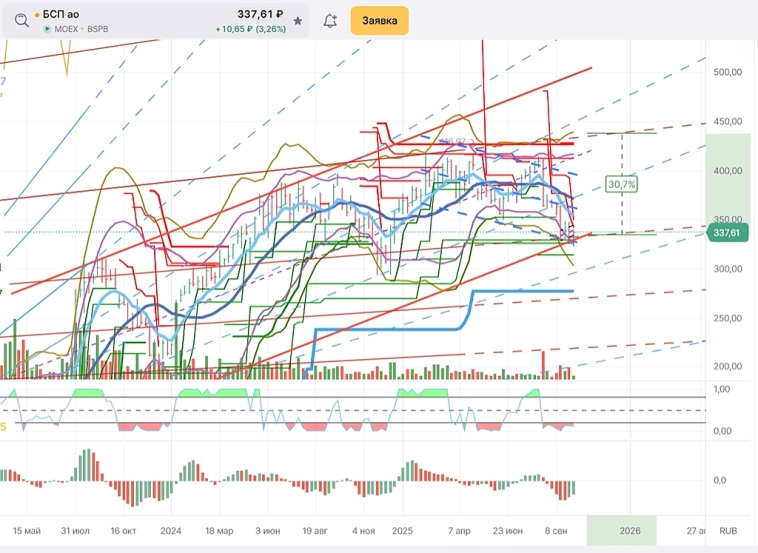Open the ticker search magnifier icon
Screen dimensions: 758x553
(x=21, y=21)
